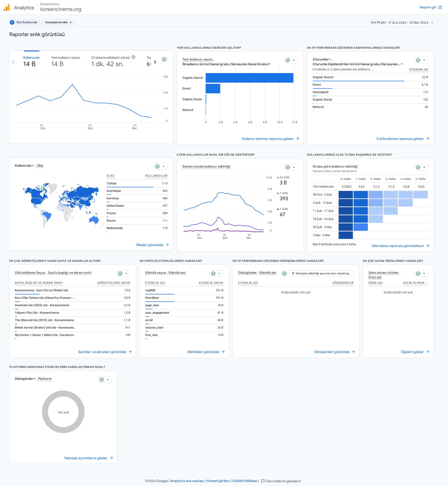
Task: Click the Azerbaijan row in country table
Action: pos(137,191)
